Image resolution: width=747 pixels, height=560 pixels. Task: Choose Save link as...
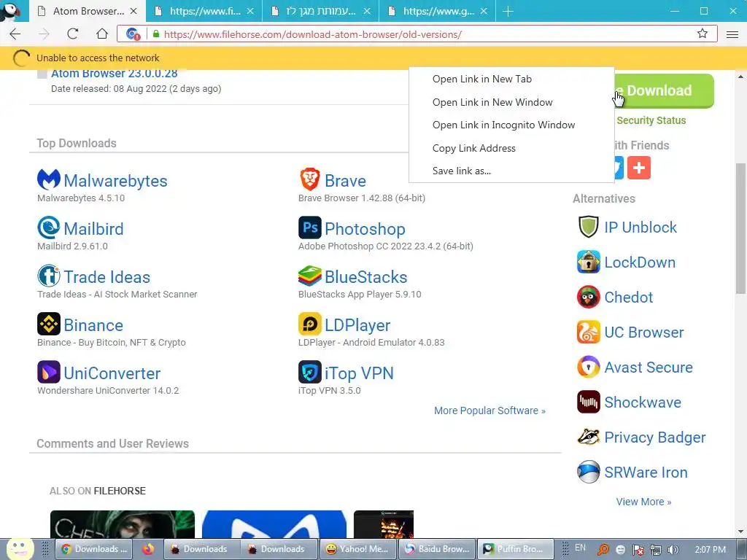[x=511, y=171]
